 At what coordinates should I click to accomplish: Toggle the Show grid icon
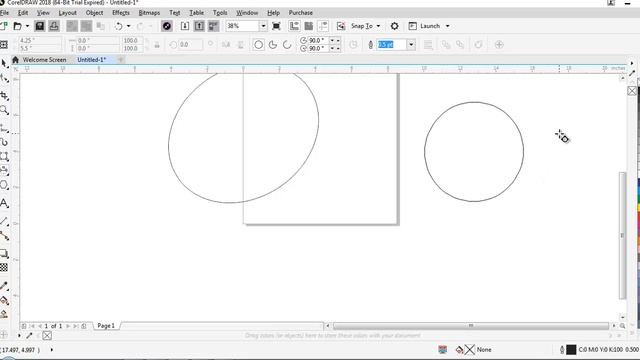pyautogui.click(x=309, y=26)
